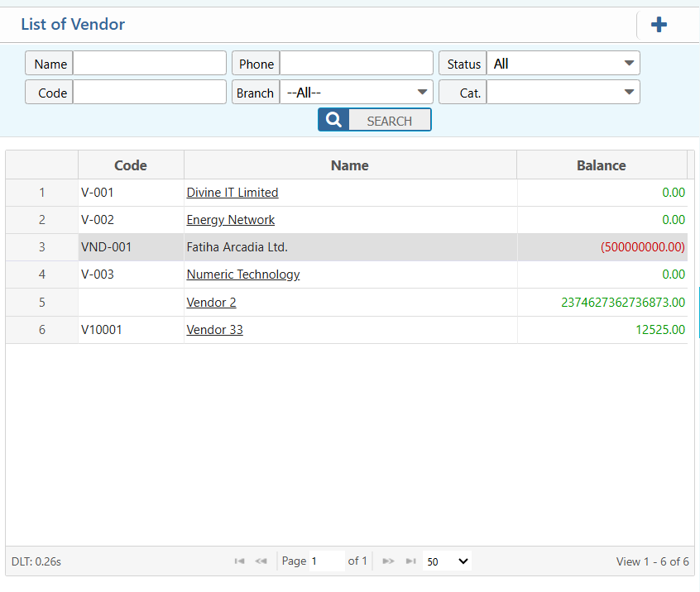Open the Energy Network vendor link
This screenshot has height=592, width=700.
[x=230, y=219]
